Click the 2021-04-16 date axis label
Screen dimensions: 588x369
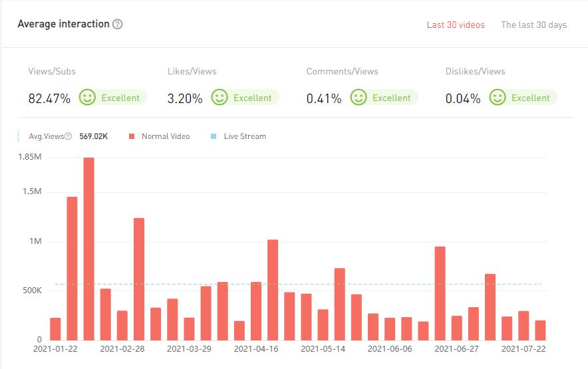pos(256,348)
